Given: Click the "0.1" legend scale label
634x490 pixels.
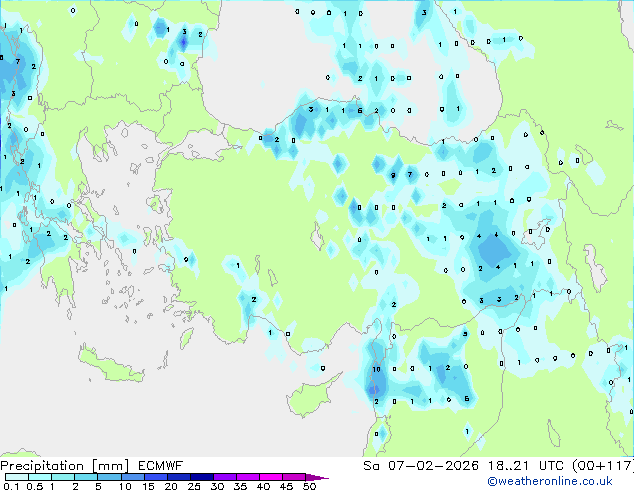Looking at the screenshot, I should (x=11, y=486).
